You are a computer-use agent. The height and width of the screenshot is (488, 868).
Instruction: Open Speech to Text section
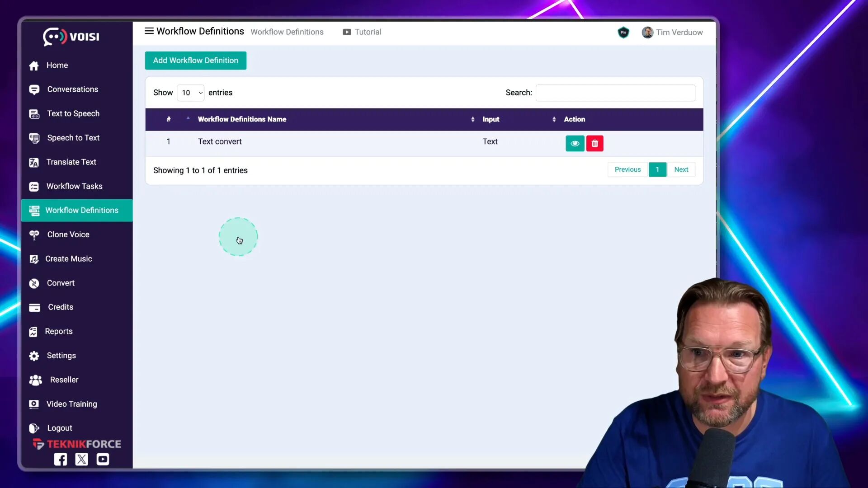tap(73, 138)
